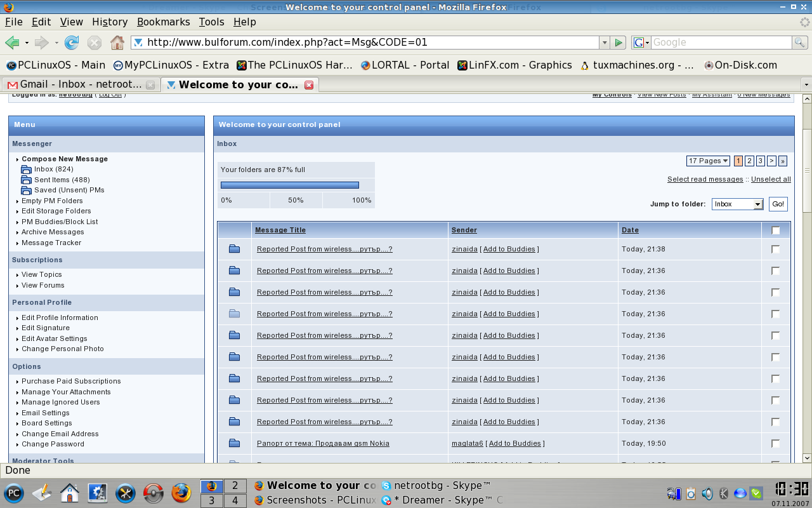Open the MyPCLinuxOS - Extra bookmark
Image resolution: width=812 pixels, height=508 pixels.
click(171, 65)
